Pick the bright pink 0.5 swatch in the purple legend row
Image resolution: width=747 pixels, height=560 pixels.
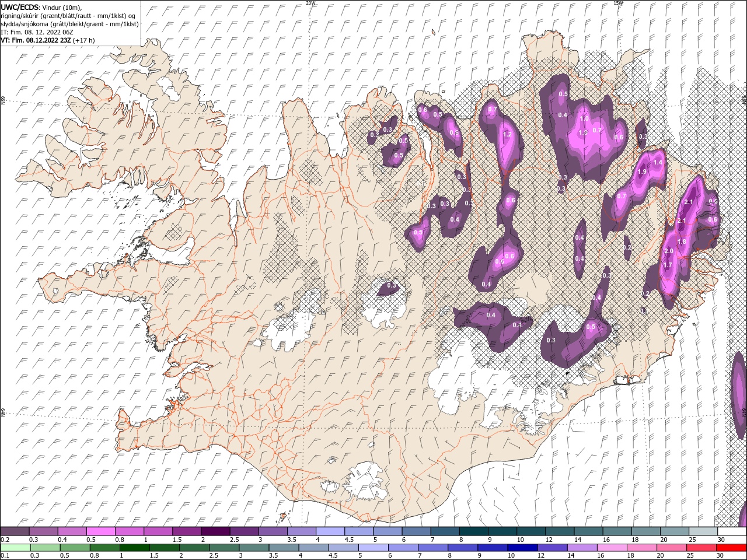(100, 531)
